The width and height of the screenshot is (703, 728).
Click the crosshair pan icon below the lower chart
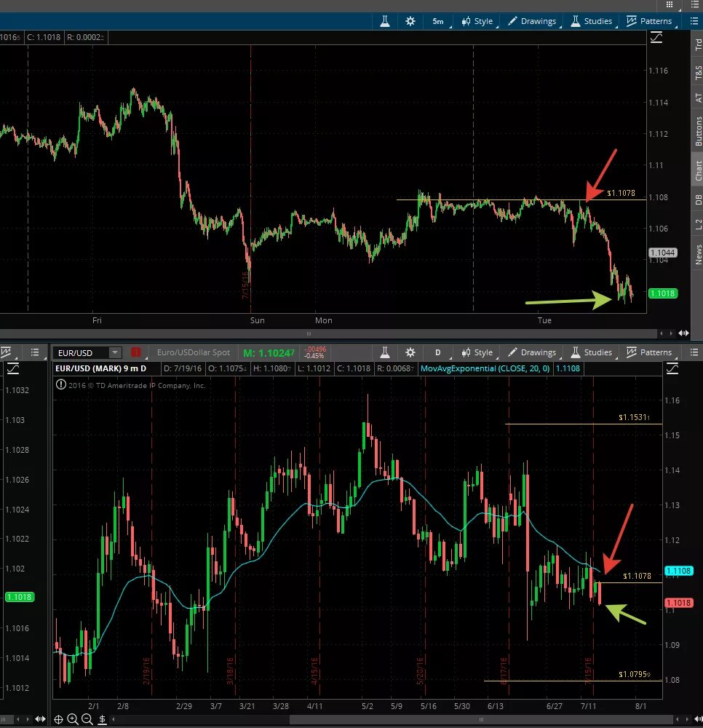click(x=58, y=720)
